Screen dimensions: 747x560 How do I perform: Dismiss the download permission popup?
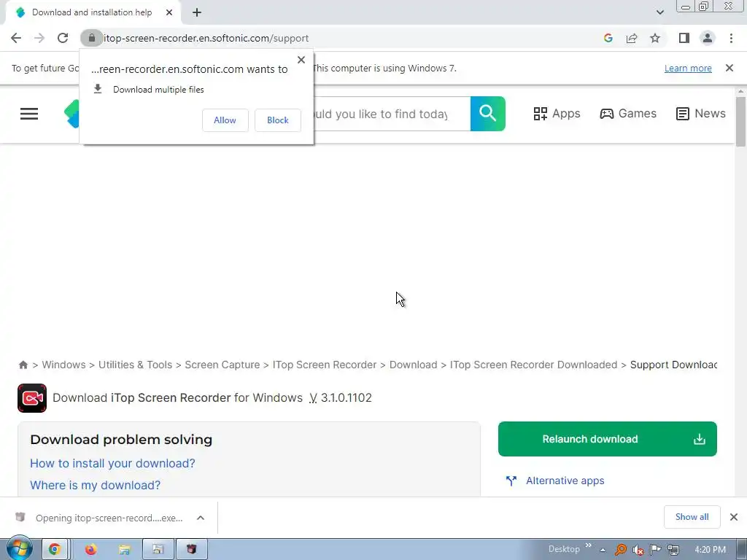coord(301,60)
